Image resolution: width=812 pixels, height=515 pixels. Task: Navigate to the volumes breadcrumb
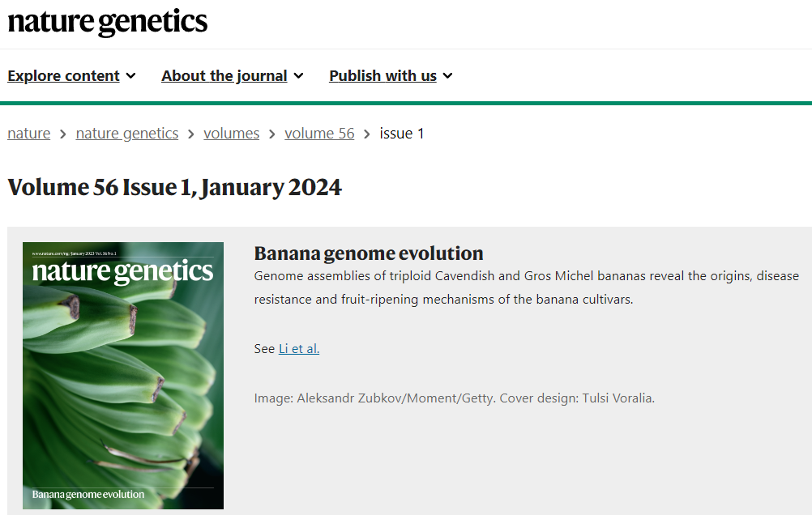[231, 134]
